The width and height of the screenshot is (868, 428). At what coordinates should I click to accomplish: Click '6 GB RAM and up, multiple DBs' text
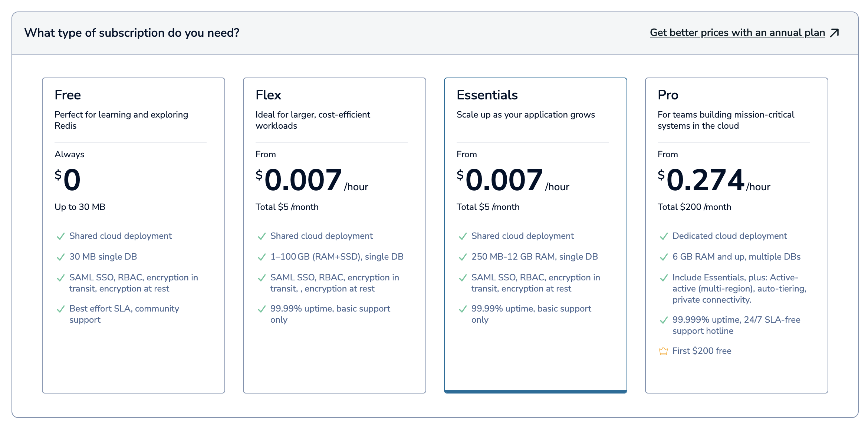click(x=736, y=257)
